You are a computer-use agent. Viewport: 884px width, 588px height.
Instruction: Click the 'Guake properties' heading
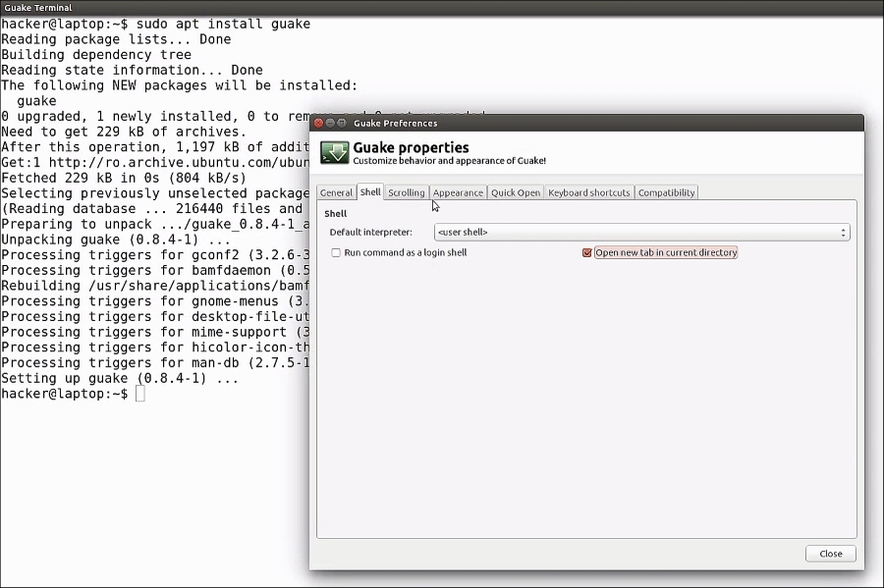[x=411, y=147]
